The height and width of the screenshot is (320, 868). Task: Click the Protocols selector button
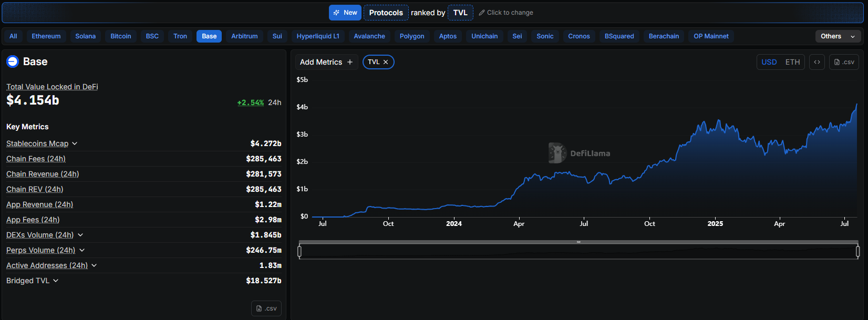(386, 13)
